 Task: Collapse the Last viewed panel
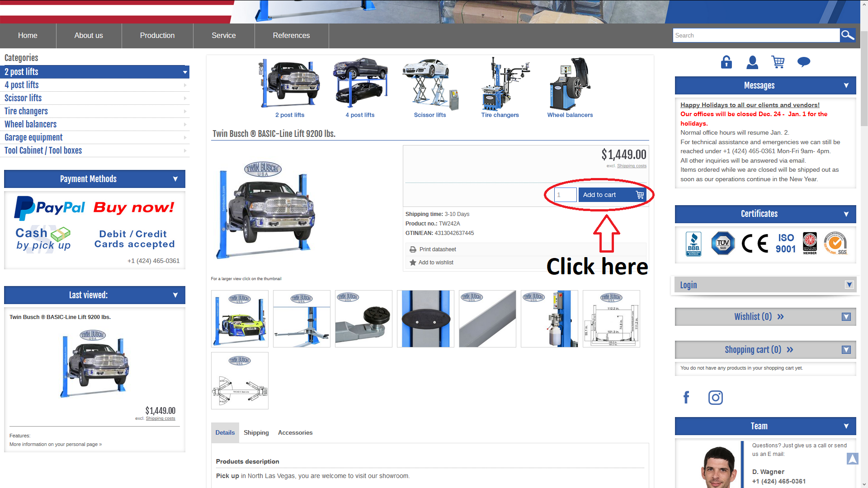point(175,295)
